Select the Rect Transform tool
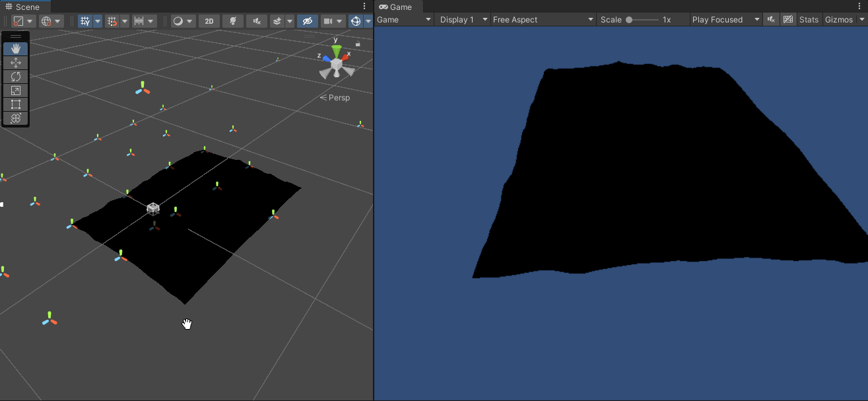The image size is (868, 401). (16, 104)
